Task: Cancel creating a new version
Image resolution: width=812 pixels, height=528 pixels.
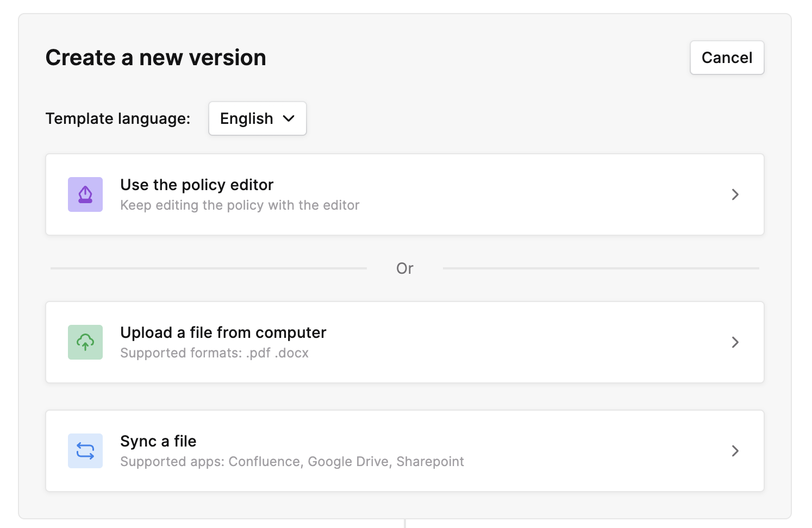Action: tap(727, 58)
